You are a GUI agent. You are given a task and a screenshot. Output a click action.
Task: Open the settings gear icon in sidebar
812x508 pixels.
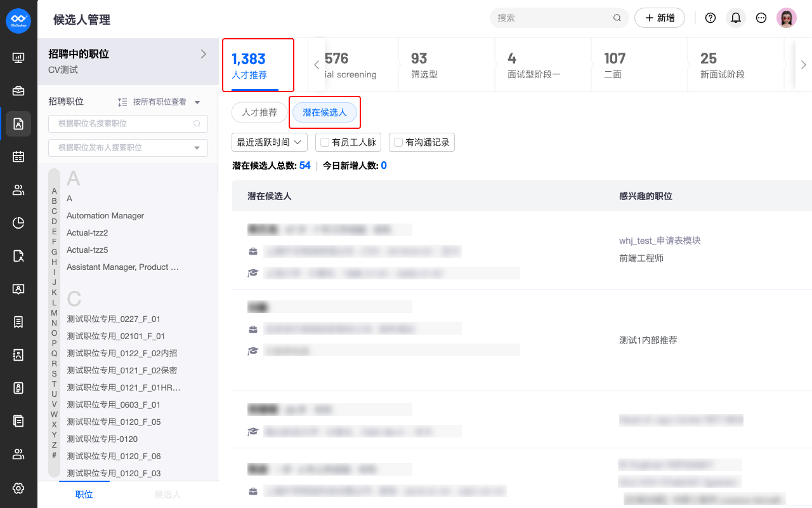[x=18, y=488]
